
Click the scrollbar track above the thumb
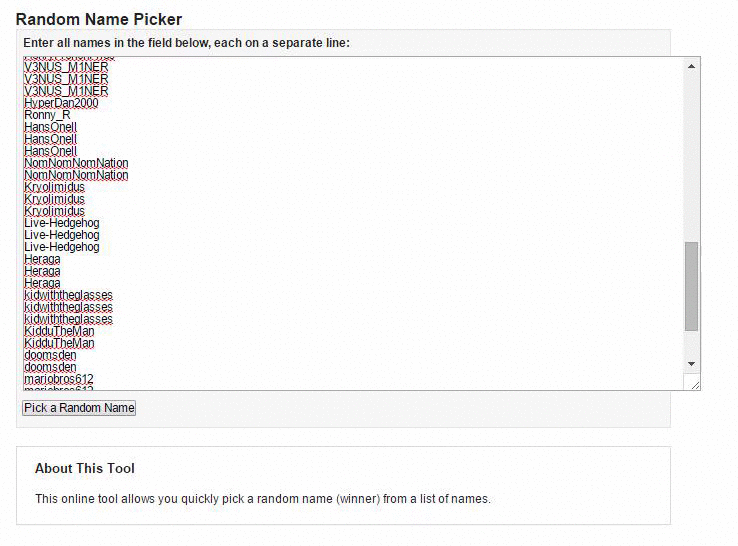[692, 150]
